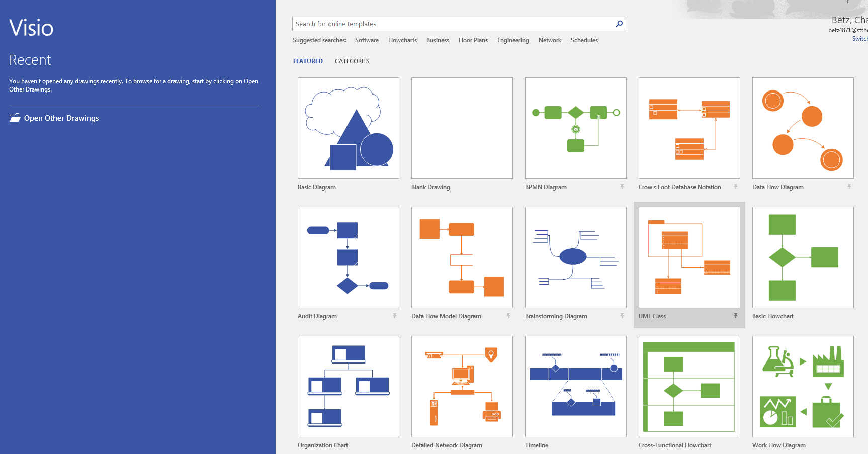
Task: Pin the UML Class template
Action: (x=736, y=316)
